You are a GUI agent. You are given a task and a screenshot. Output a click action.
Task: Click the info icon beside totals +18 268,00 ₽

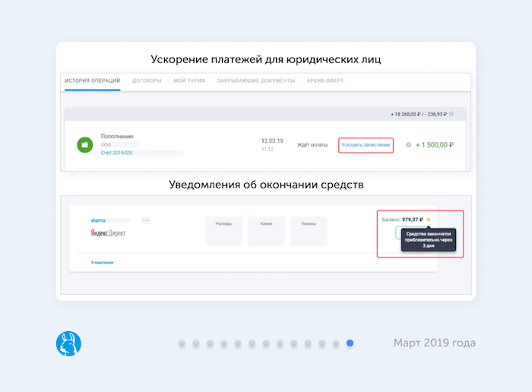tap(451, 114)
